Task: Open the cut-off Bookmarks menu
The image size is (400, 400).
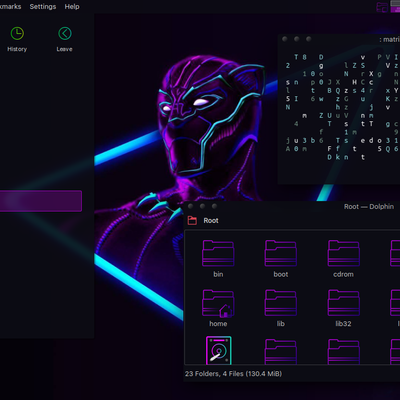Action: [x=10, y=7]
